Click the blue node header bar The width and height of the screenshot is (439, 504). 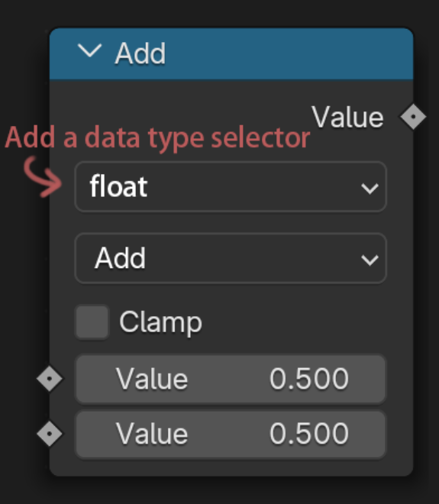pyautogui.click(x=231, y=53)
